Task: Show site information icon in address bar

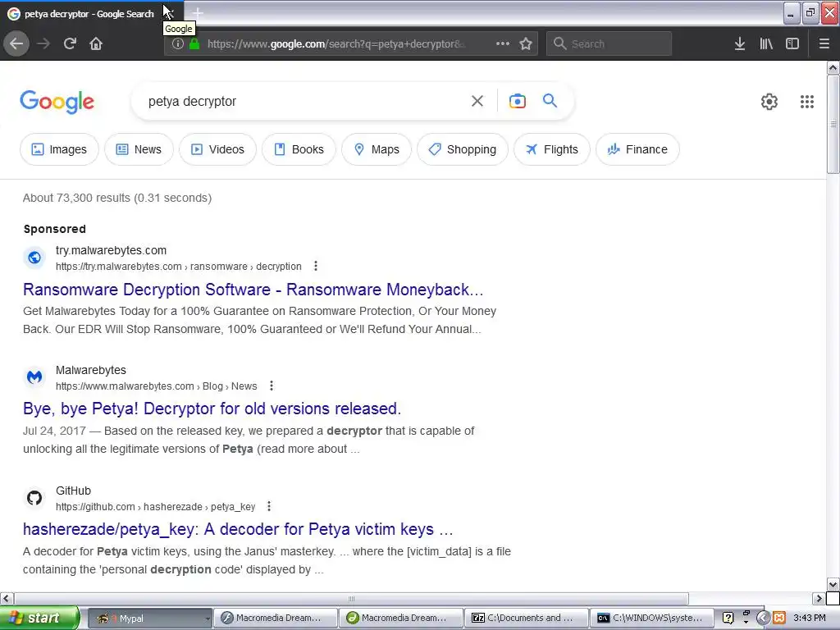Action: point(177,44)
